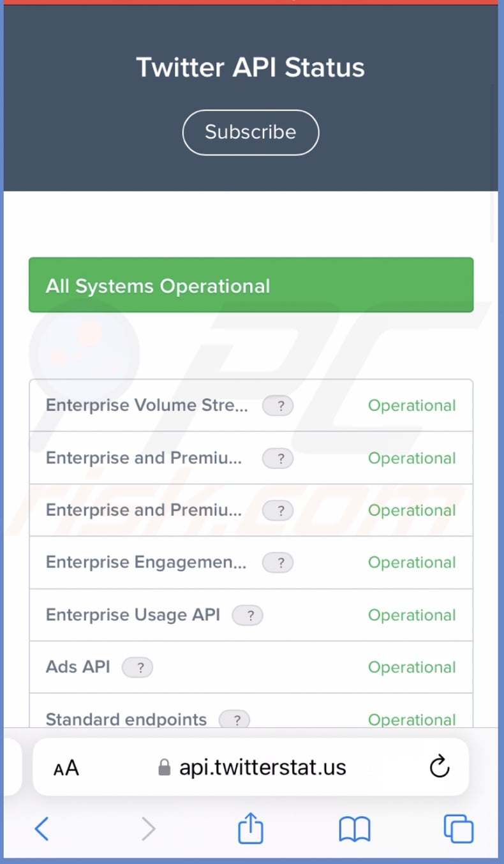Open the AA reader options
Image resolution: width=504 pixels, height=864 pixels.
pos(66,768)
